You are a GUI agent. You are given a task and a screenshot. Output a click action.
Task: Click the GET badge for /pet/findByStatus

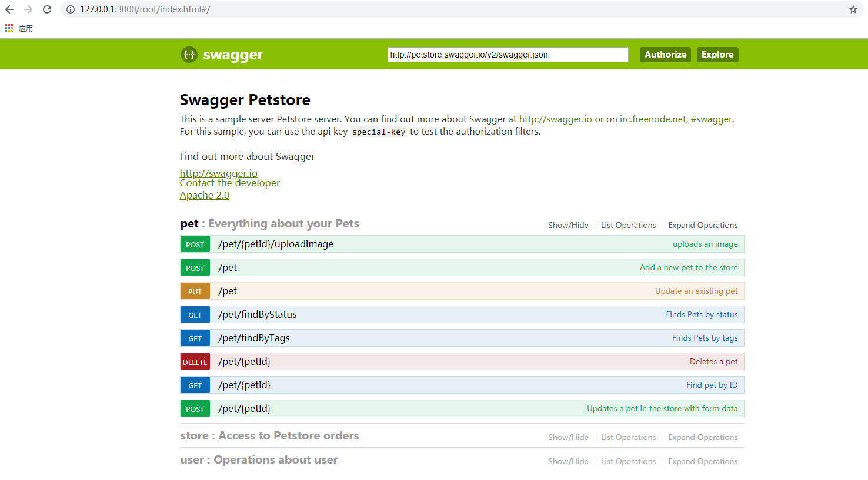(195, 315)
